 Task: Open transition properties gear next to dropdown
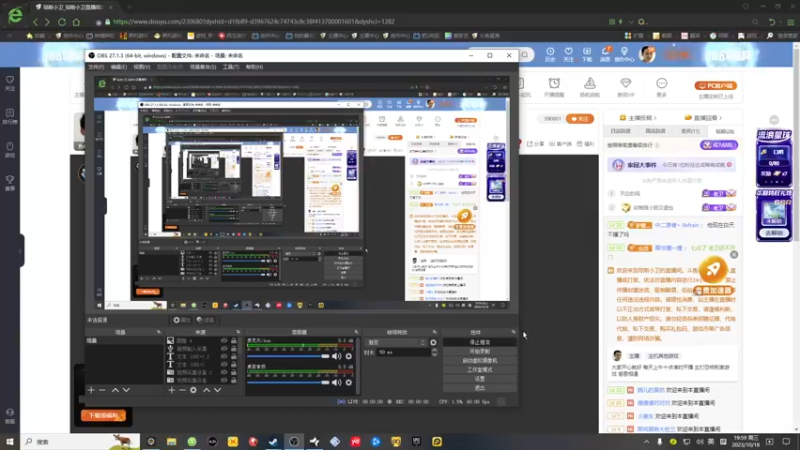[434, 343]
